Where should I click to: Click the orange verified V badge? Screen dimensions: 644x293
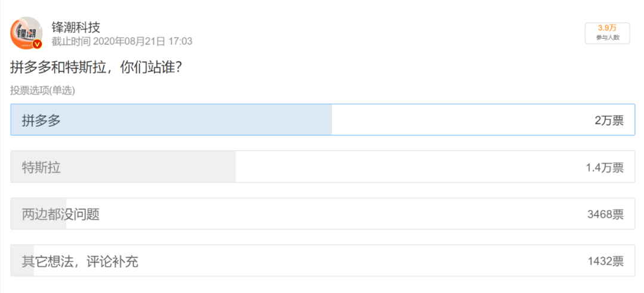coord(37,45)
